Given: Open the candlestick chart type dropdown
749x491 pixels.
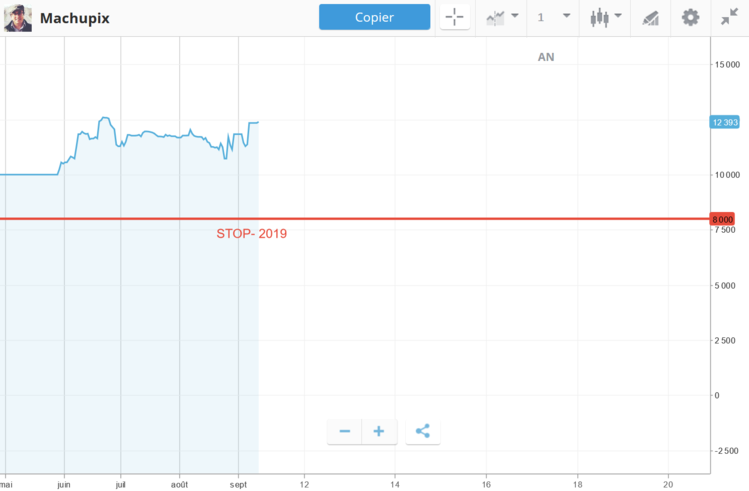Looking at the screenshot, I should [606, 17].
